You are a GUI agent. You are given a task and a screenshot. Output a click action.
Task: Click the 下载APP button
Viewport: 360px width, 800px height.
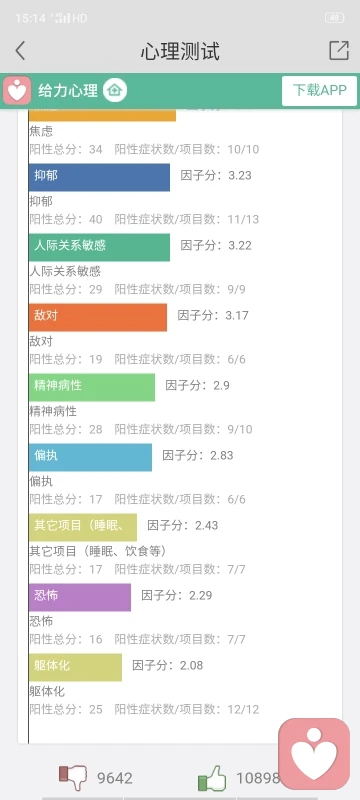click(320, 91)
